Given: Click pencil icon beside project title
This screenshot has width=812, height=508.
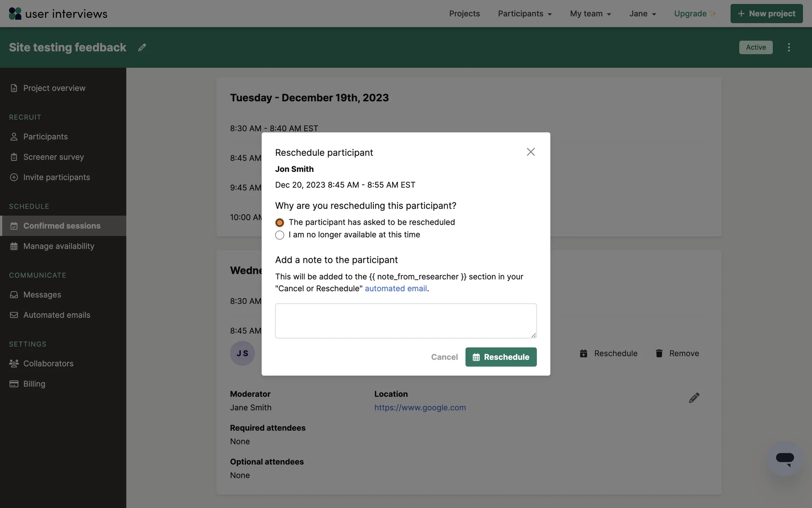Looking at the screenshot, I should coord(142,47).
